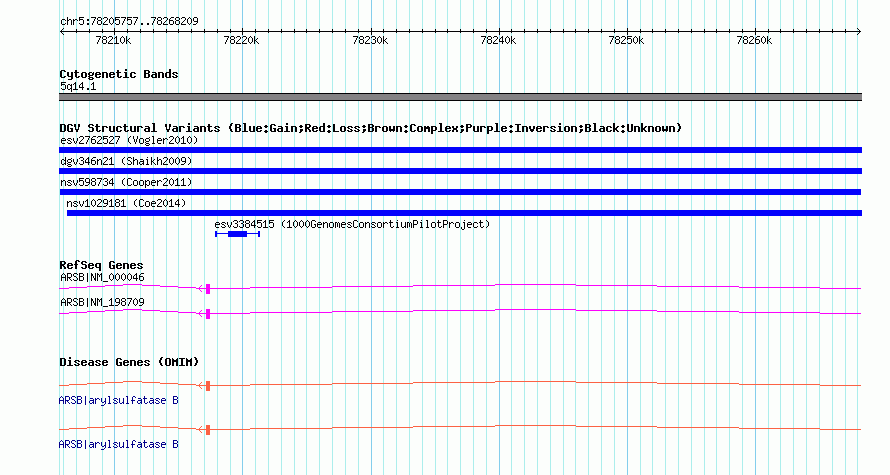Image resolution: width=890 pixels, height=475 pixels.
Task: Click the ARSB NM_198709 magenta exon block
Action: [x=208, y=314]
